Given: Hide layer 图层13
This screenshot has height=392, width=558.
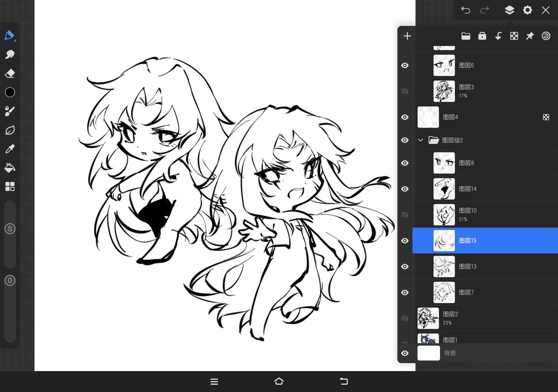Looking at the screenshot, I should (405, 266).
